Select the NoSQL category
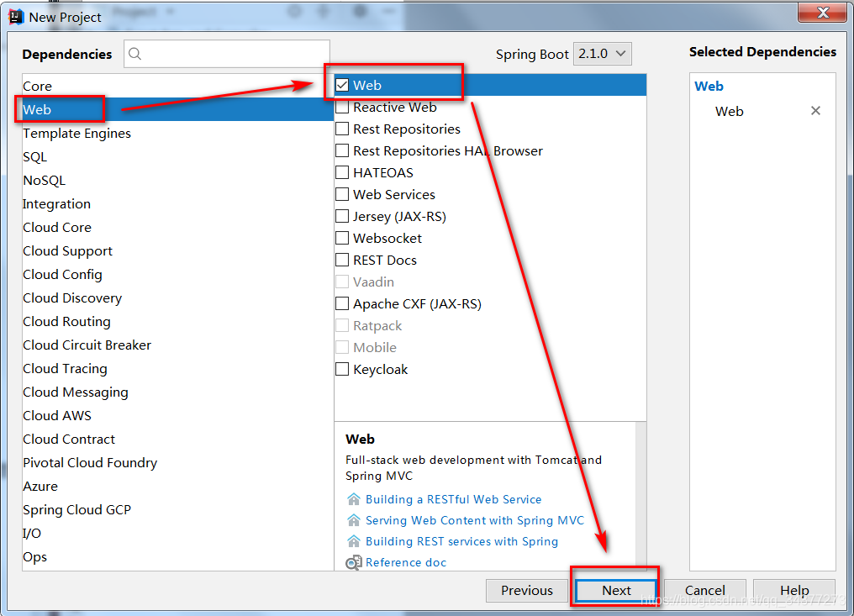This screenshot has width=854, height=616. (x=177, y=181)
